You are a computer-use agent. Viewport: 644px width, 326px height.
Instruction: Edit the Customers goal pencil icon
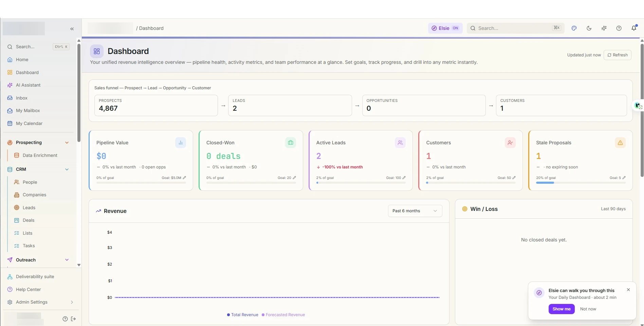click(514, 178)
